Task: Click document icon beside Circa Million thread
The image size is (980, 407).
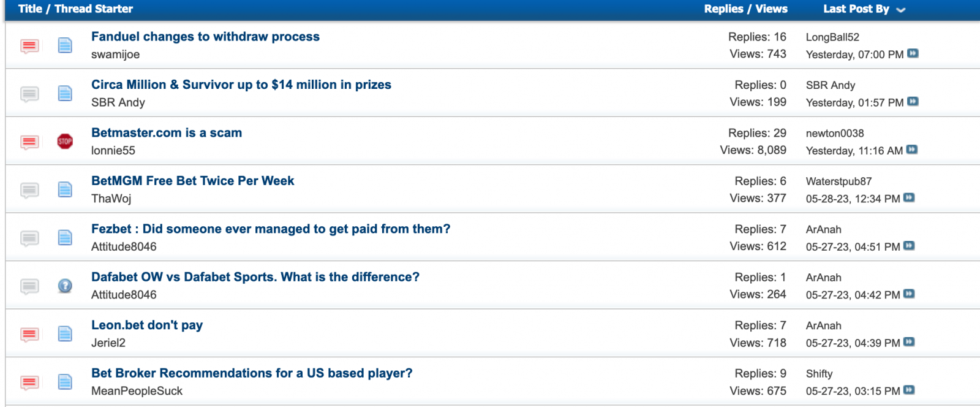Action: pos(65,93)
